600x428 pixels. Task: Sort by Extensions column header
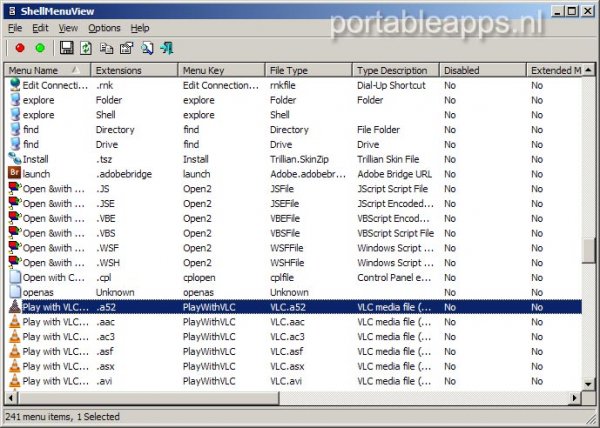click(x=134, y=70)
